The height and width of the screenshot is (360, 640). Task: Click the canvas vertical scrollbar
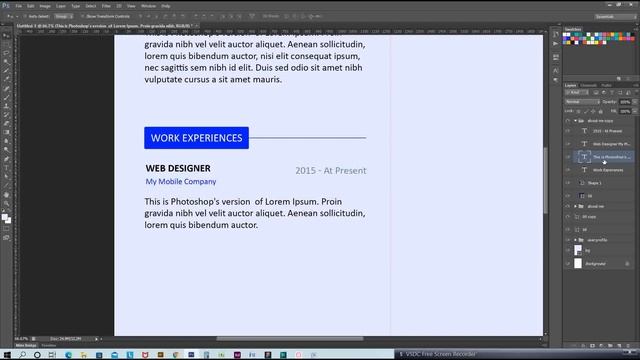545,180
